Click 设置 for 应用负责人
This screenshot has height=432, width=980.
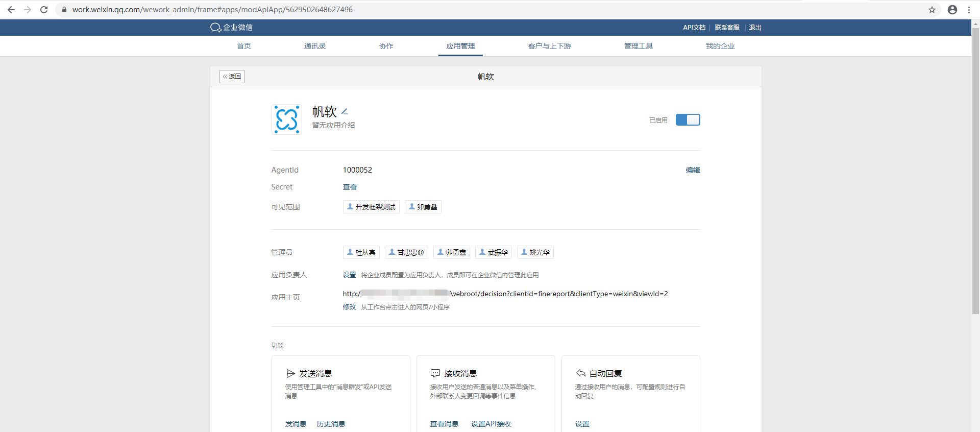(350, 275)
